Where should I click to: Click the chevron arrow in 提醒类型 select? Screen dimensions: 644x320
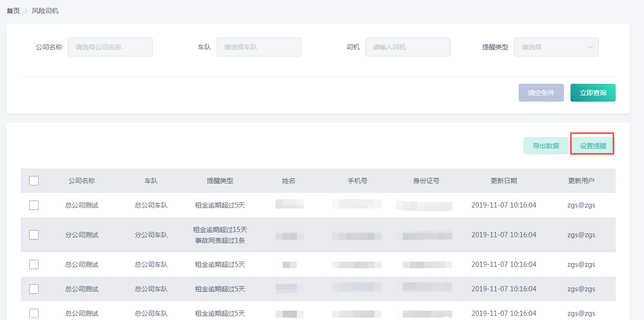click(590, 47)
